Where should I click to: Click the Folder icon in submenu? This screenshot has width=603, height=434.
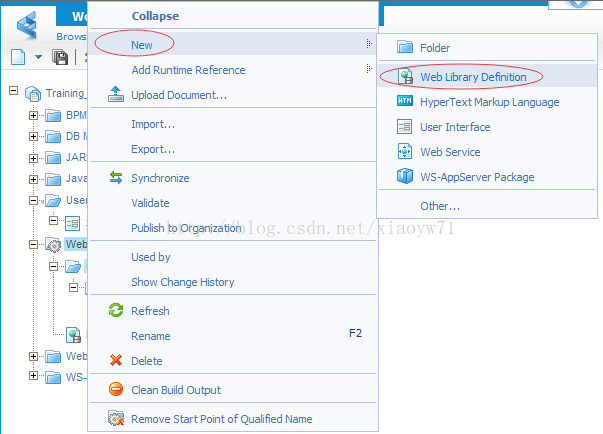pyautogui.click(x=405, y=47)
